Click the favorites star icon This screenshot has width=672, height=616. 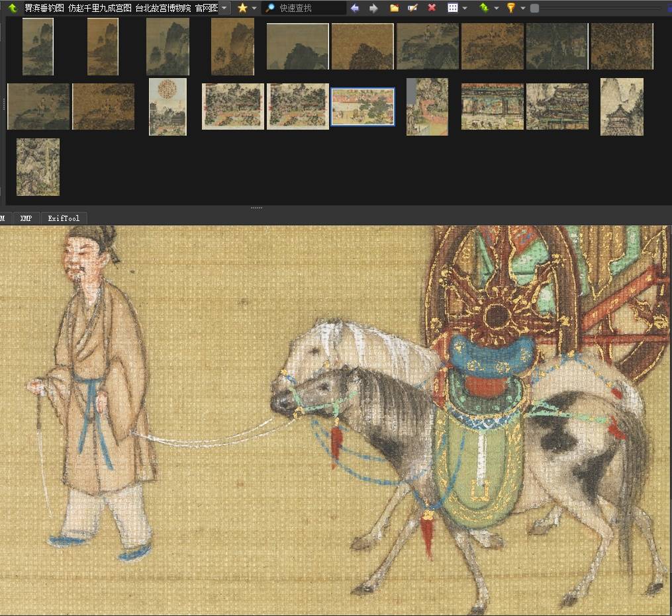[242, 8]
